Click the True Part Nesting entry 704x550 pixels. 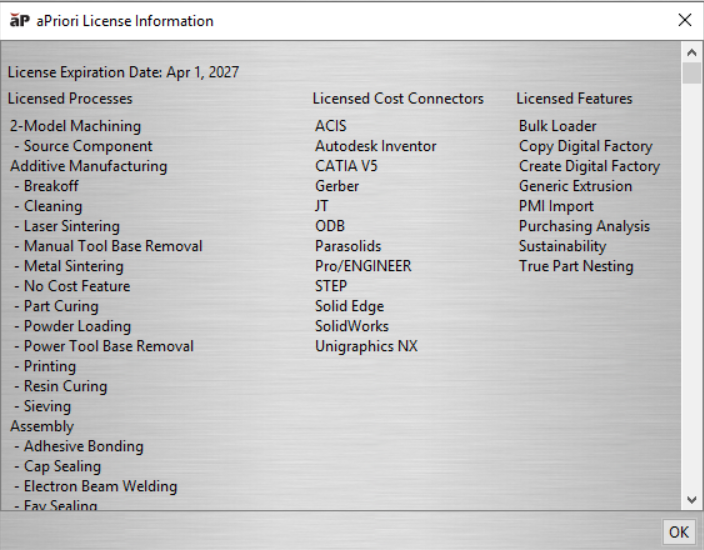tap(576, 266)
